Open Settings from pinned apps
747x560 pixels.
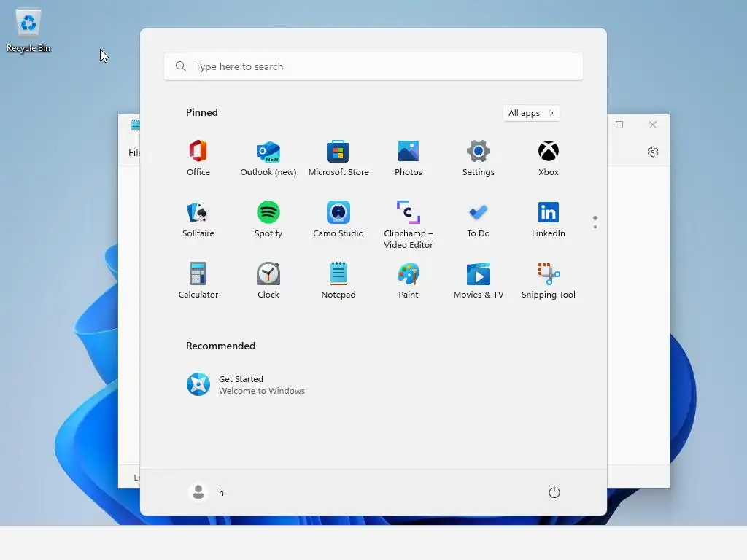coord(479,158)
